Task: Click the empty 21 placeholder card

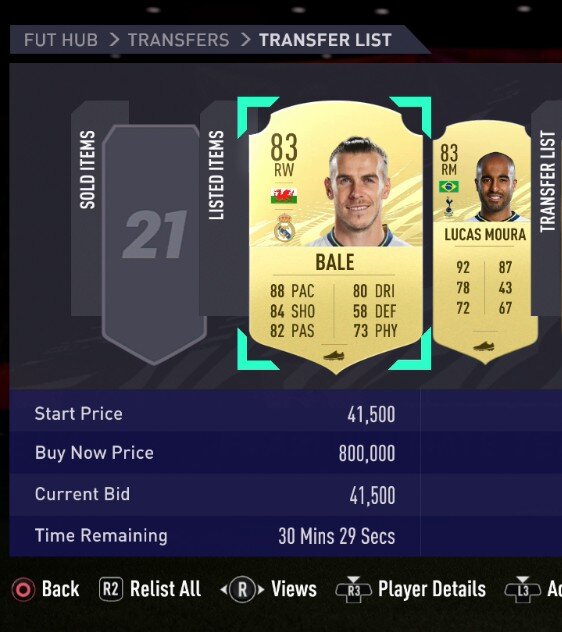Action: [x=154, y=244]
